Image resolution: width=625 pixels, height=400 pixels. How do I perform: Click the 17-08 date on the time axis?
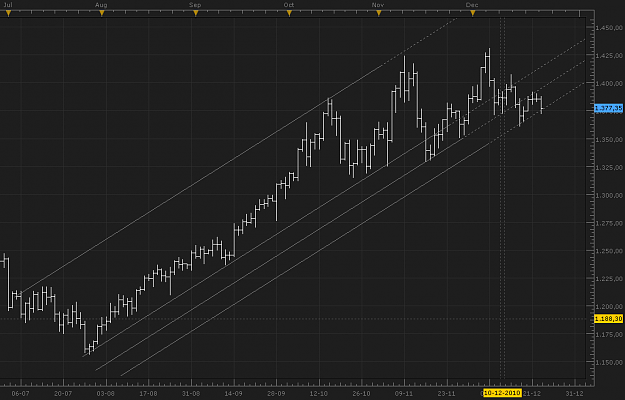point(148,394)
